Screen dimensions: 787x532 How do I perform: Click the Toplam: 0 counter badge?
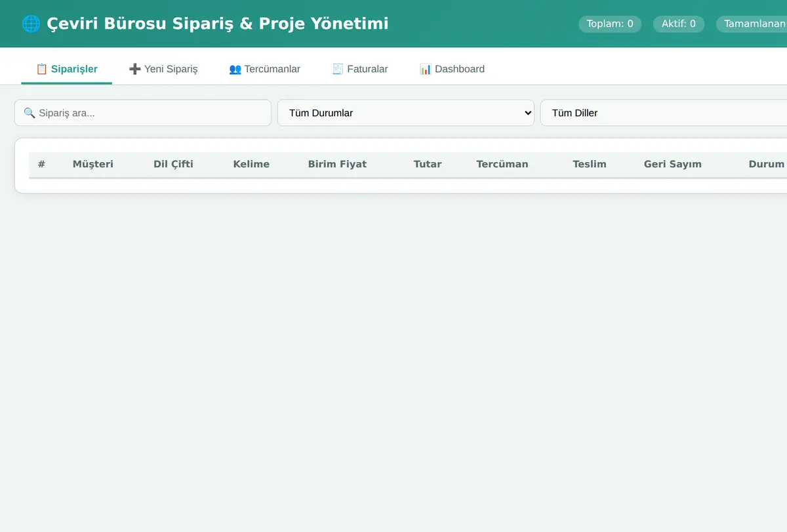pyautogui.click(x=610, y=24)
